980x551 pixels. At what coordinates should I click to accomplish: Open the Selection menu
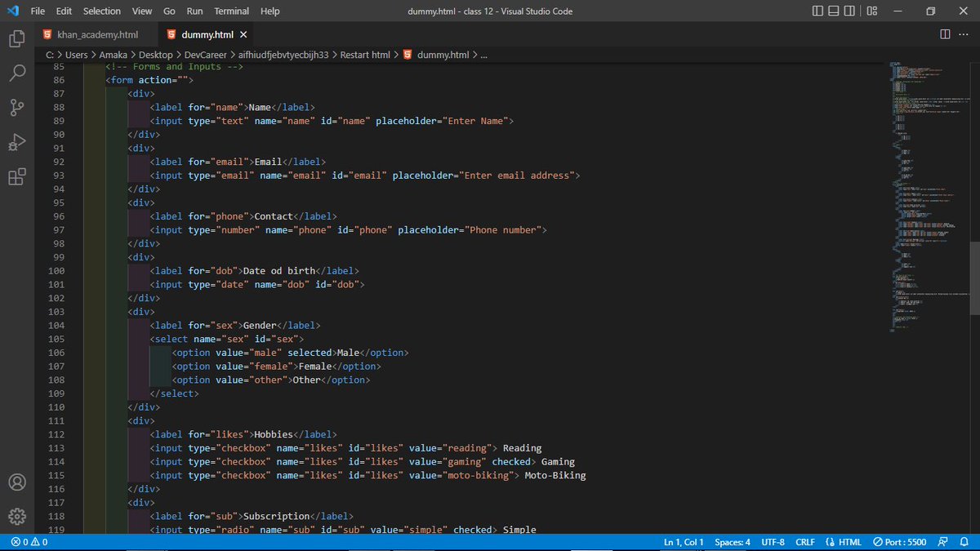tap(102, 11)
